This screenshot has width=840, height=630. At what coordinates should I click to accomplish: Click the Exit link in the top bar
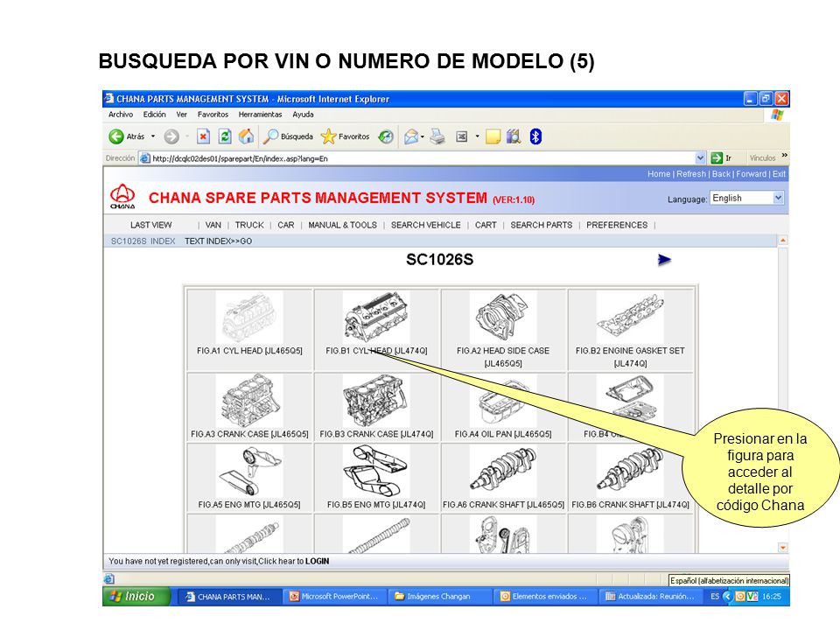[779, 174]
